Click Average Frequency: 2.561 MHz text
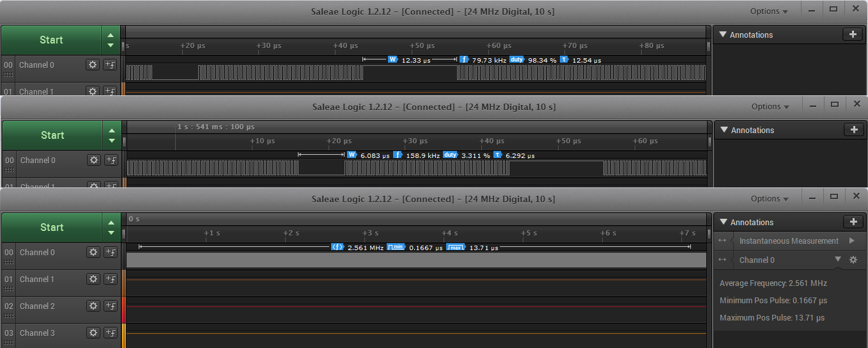868x348 pixels. 773,283
